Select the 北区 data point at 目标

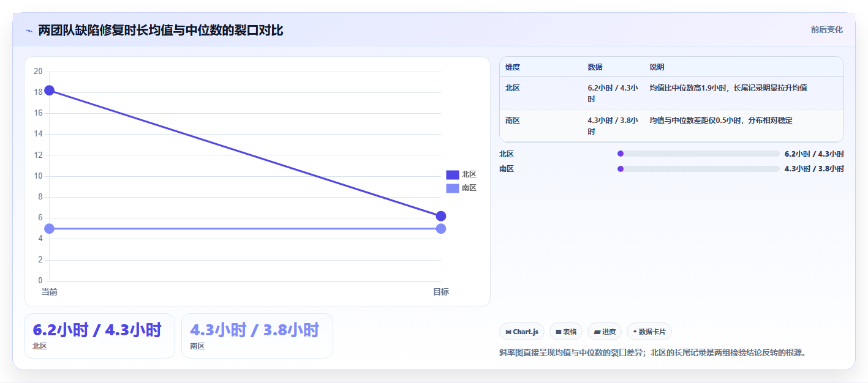441,216
